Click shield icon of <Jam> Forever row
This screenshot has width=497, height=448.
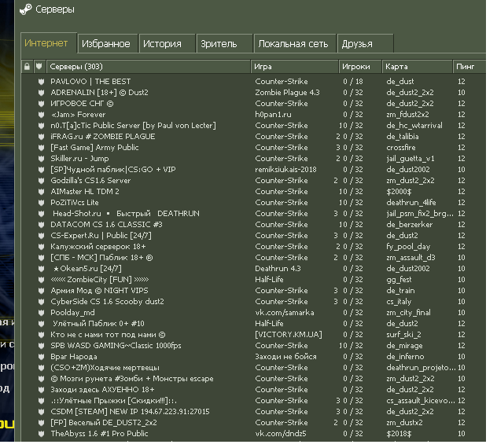click(41, 115)
